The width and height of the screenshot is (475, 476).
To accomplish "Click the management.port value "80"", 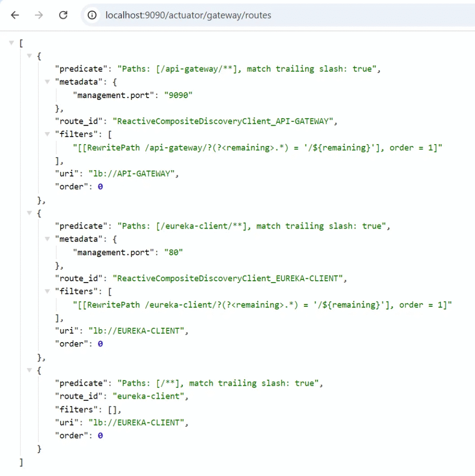I will (173, 252).
